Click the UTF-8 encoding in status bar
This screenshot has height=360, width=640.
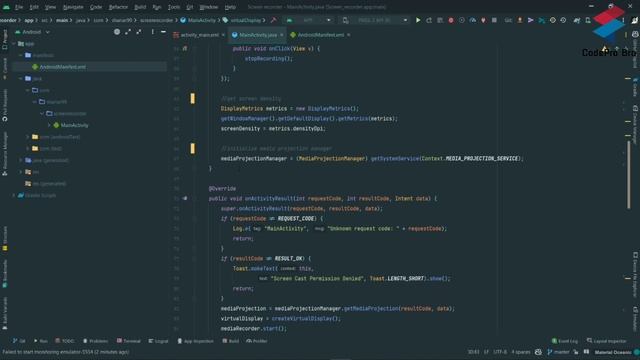pyautogui.click(x=500, y=352)
